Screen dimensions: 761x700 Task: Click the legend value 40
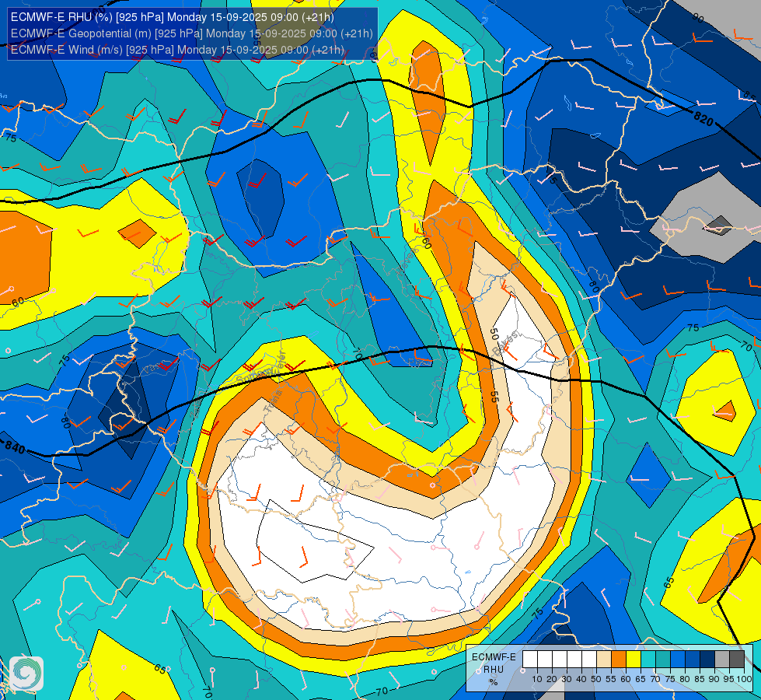click(x=581, y=679)
